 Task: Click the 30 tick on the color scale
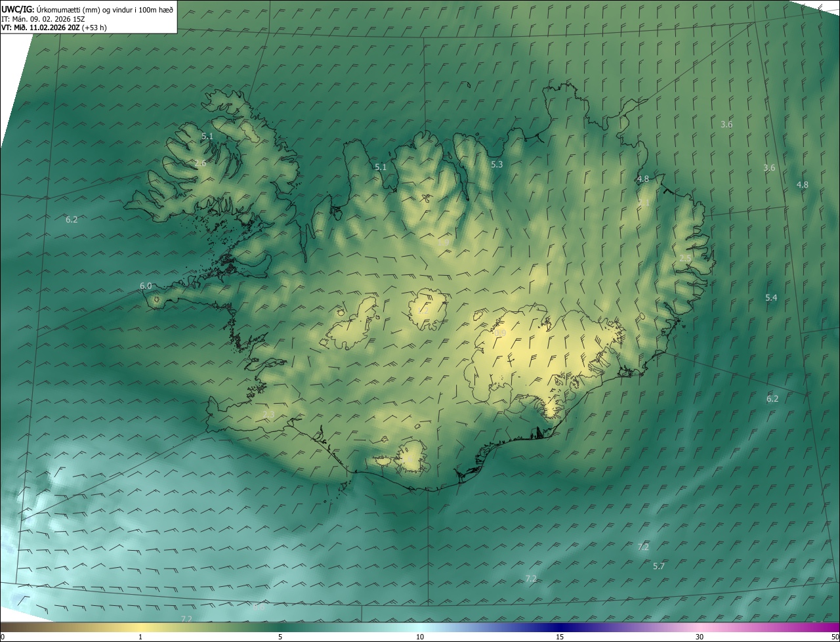click(x=700, y=637)
